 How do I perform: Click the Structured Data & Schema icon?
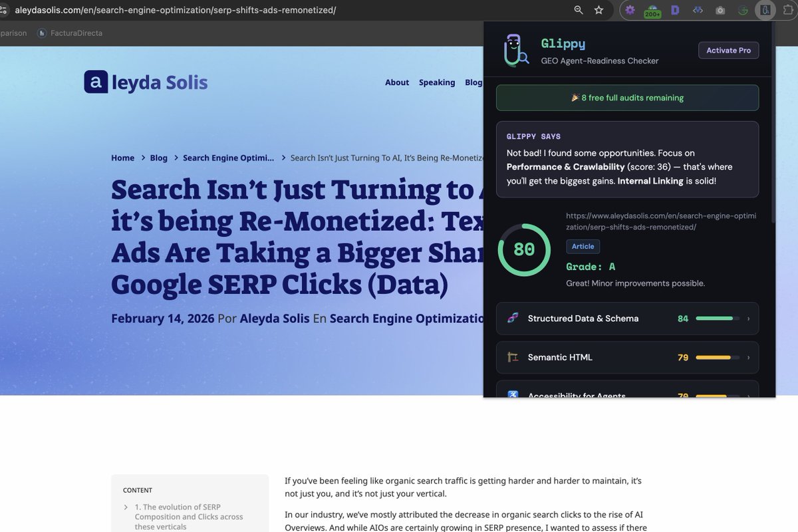512,319
